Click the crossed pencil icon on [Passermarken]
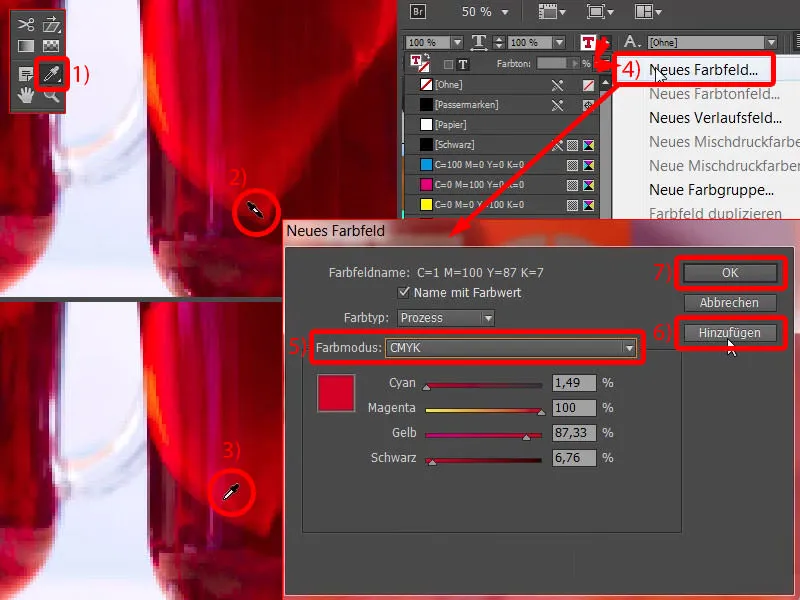This screenshot has height=600, width=800. [557, 105]
